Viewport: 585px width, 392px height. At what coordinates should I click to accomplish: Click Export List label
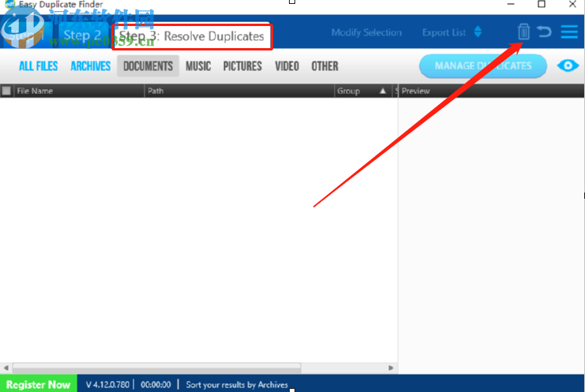[x=444, y=33]
